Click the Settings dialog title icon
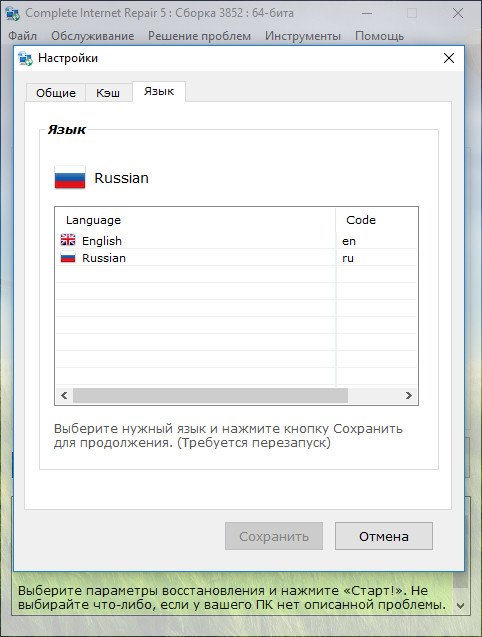The height and width of the screenshot is (637, 482). tap(25, 58)
